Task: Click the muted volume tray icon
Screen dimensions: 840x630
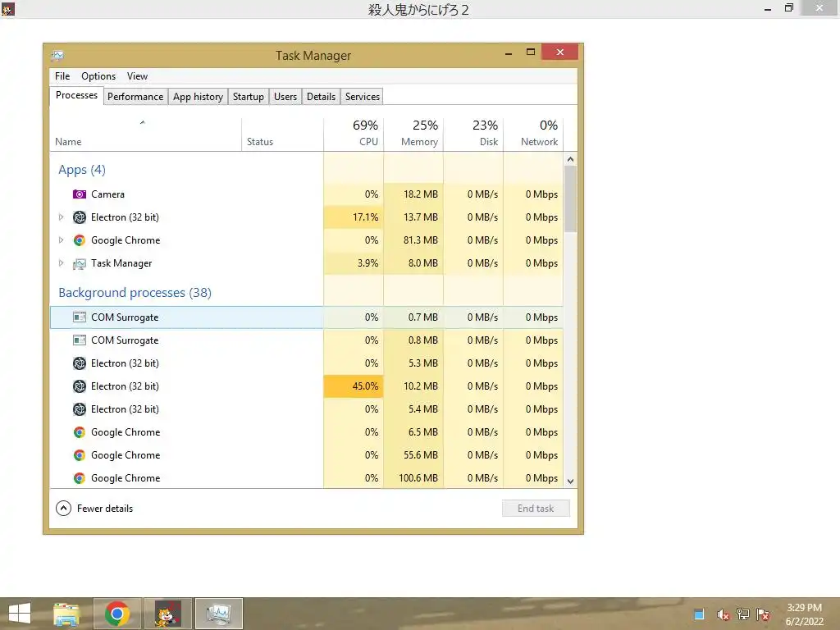Action: pos(723,614)
